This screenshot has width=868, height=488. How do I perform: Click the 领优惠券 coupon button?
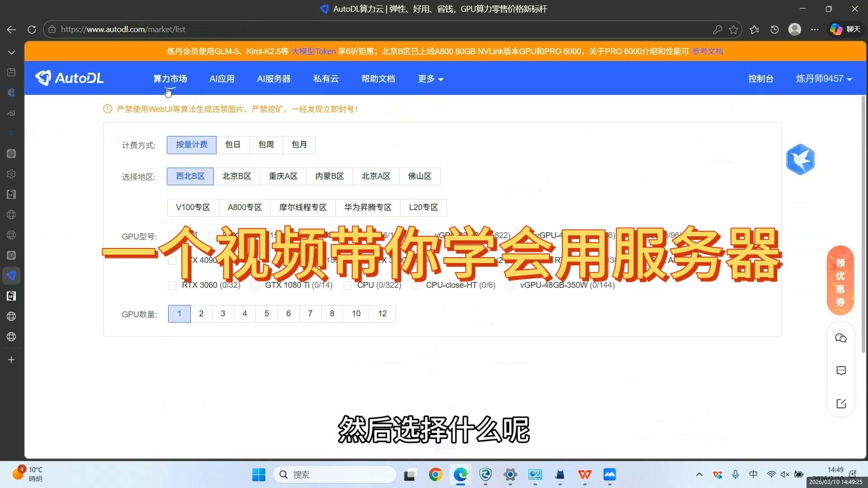[x=840, y=282]
